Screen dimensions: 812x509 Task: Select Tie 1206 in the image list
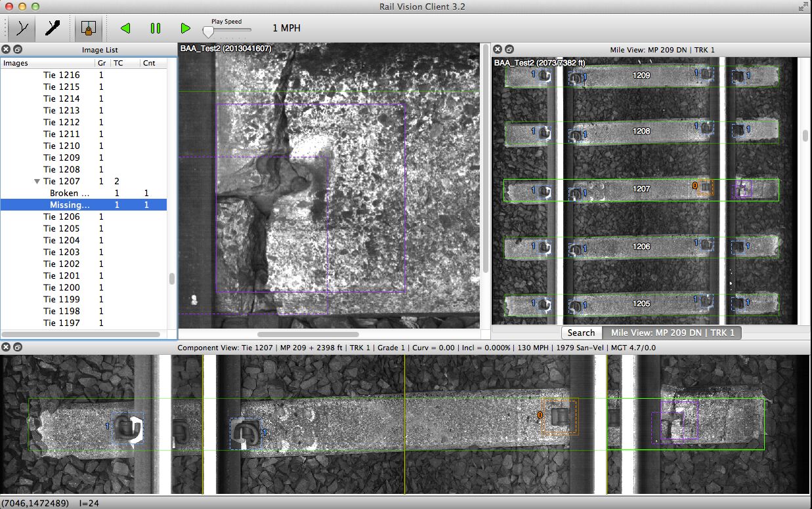coord(62,217)
